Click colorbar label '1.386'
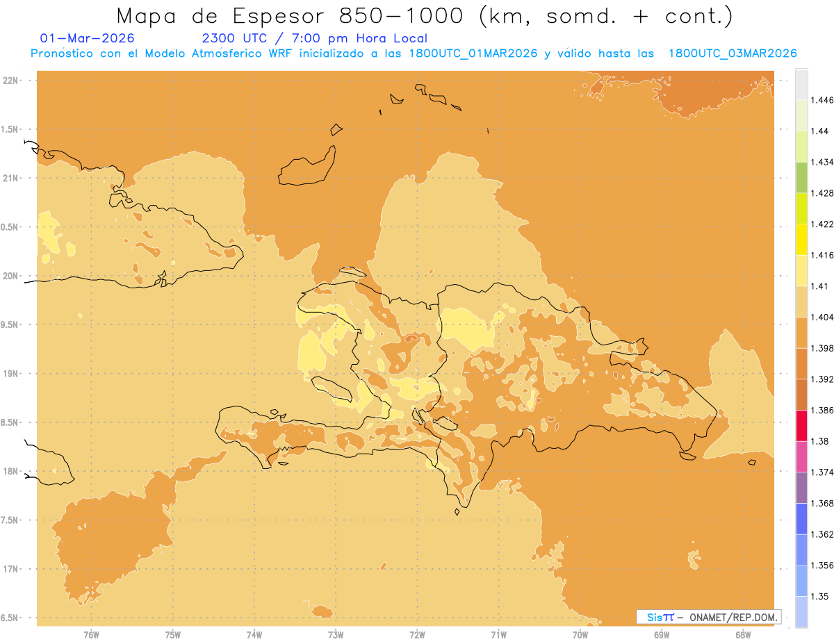The image size is (834, 644). 822,410
